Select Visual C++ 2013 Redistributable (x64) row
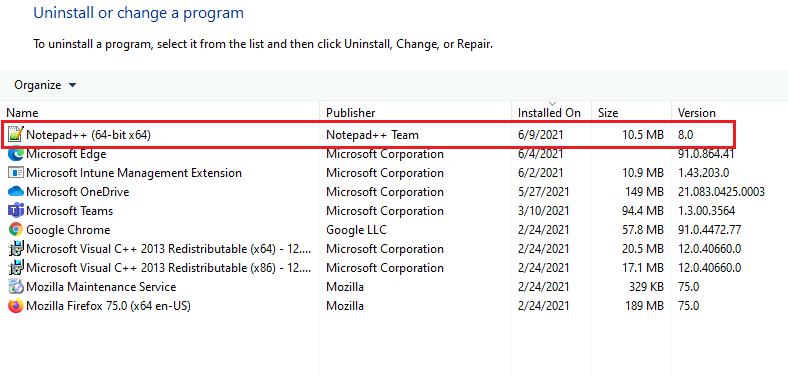The height and width of the screenshot is (375, 788). point(169,249)
